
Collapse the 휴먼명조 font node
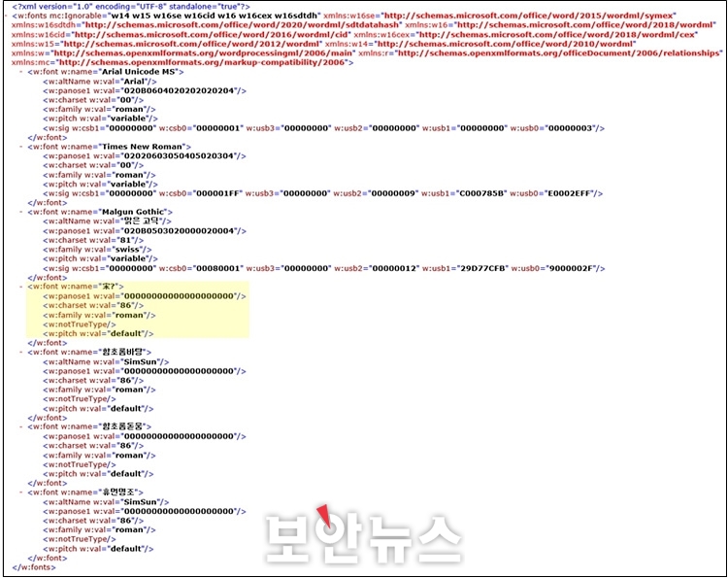22,493
